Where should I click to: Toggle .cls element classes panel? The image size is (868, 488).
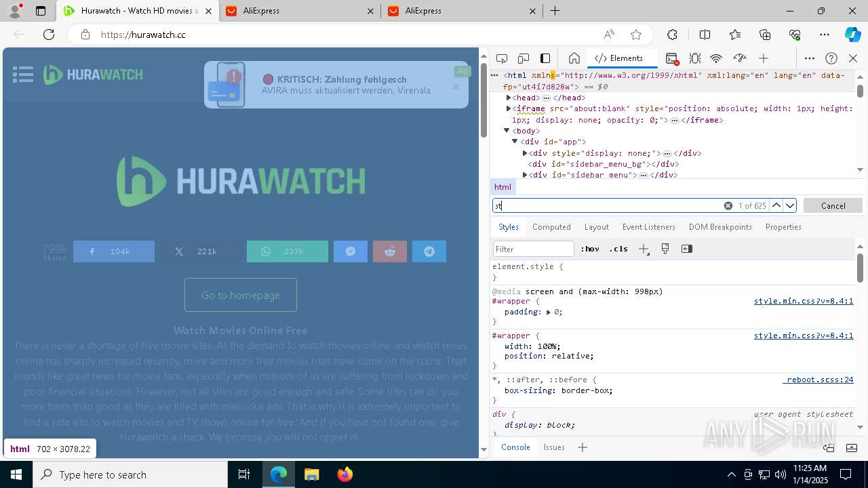tap(618, 249)
